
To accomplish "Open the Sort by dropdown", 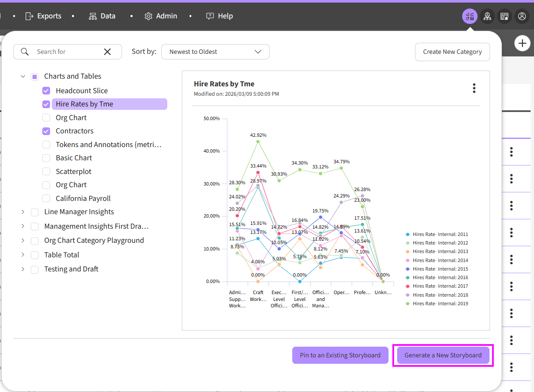I will pos(215,52).
